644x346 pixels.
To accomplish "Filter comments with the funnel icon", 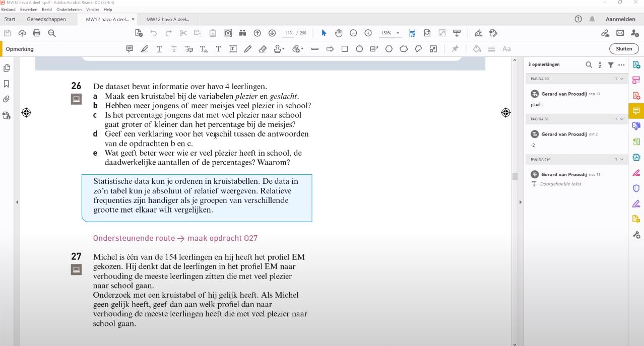I will pyautogui.click(x=611, y=65).
